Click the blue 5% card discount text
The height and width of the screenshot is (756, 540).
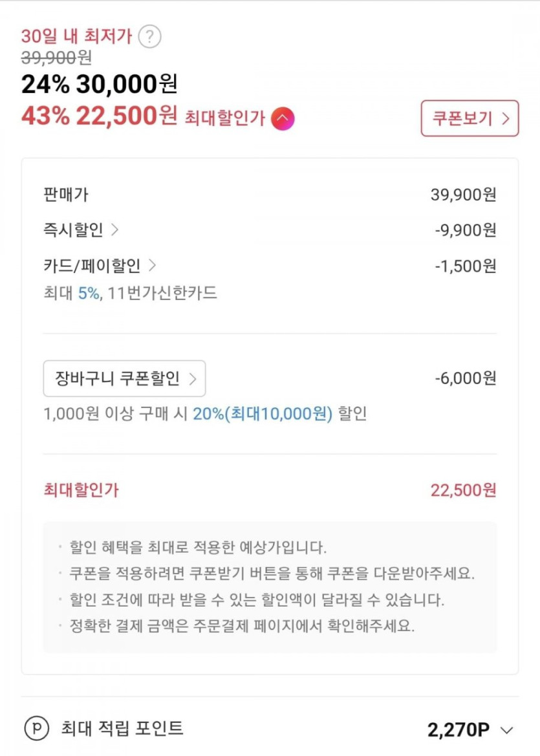89,294
